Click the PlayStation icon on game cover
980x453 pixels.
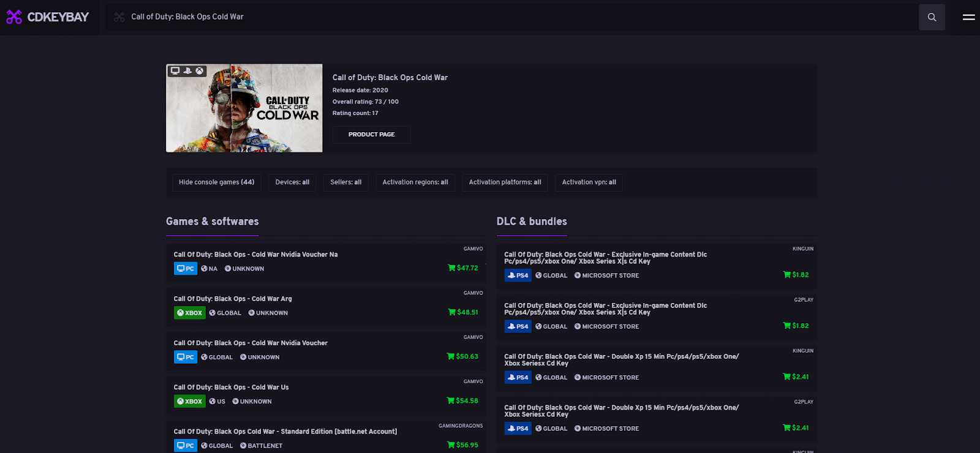(x=187, y=71)
